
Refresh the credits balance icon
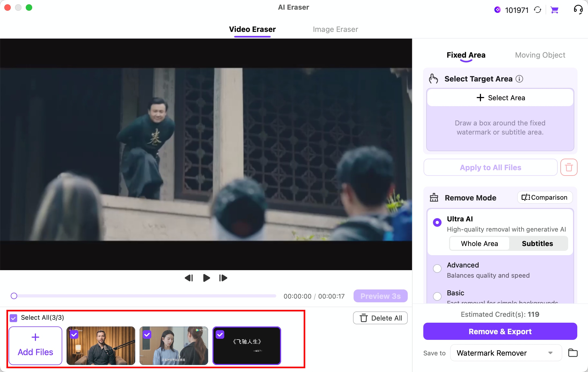coord(538,10)
